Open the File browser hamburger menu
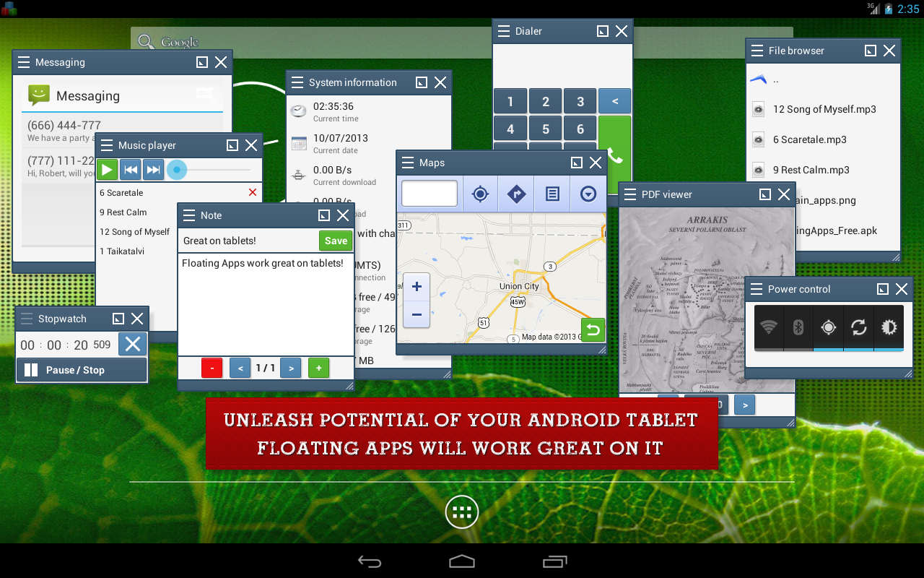924x578 pixels. (x=757, y=51)
